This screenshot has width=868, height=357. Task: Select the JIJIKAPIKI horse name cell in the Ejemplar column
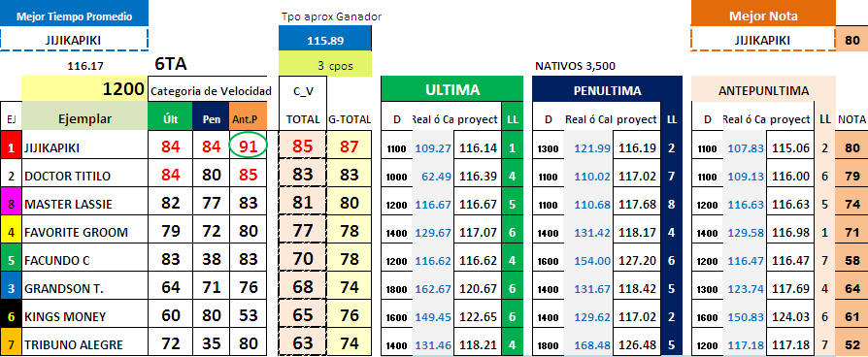pos(84,147)
